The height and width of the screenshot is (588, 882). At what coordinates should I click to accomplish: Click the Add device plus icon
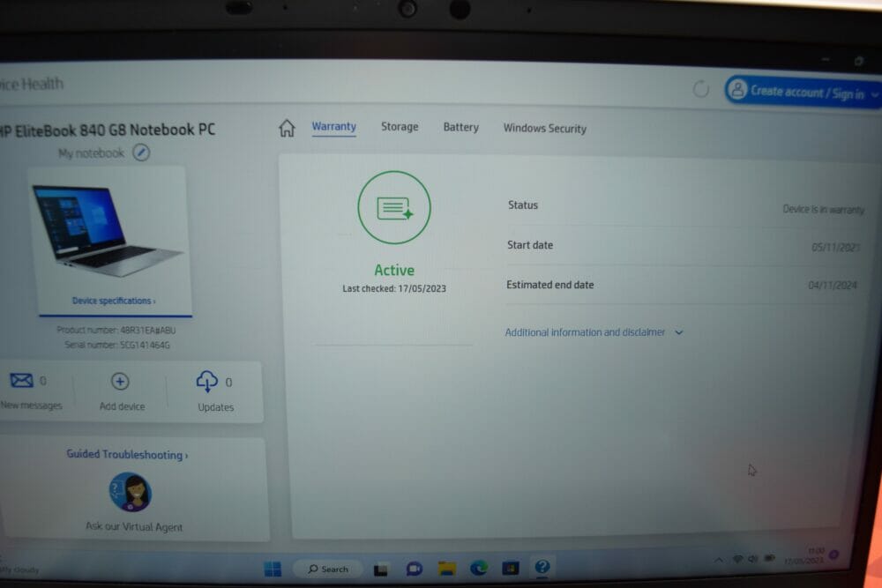click(120, 382)
